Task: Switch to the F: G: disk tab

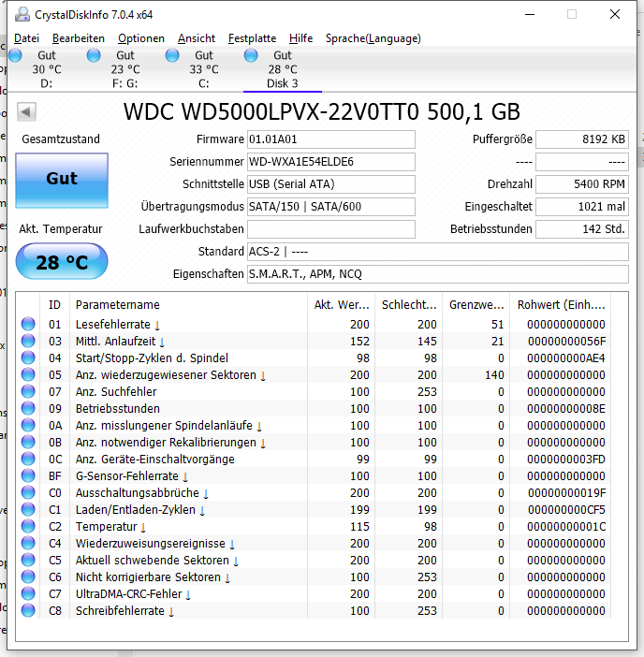Action: pyautogui.click(x=124, y=69)
